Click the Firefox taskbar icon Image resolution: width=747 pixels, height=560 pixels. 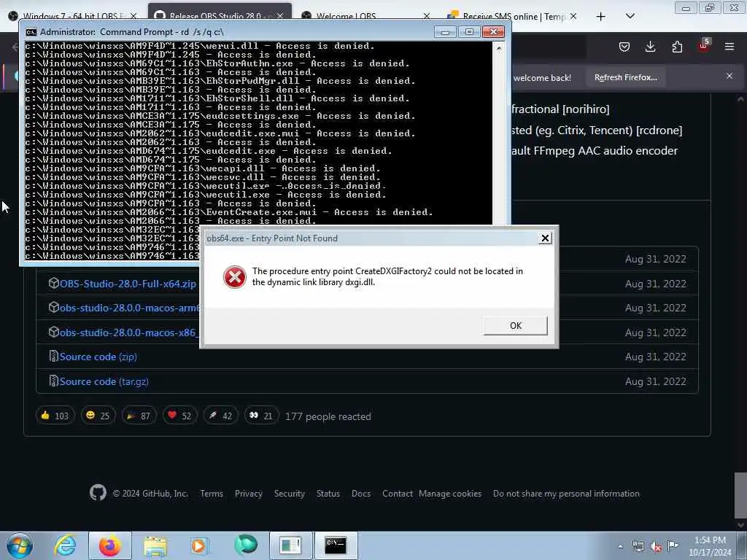coord(109,545)
